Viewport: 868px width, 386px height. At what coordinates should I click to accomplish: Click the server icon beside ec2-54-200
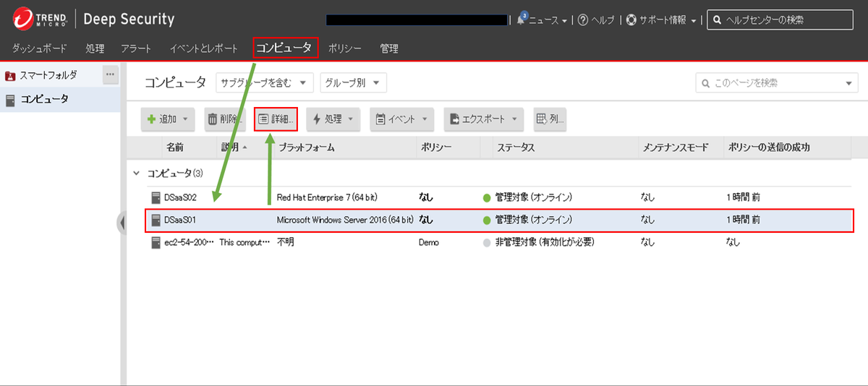pos(156,242)
